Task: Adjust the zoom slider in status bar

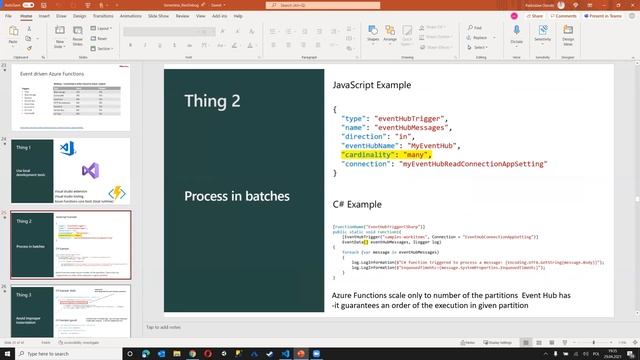Action: coord(593,342)
